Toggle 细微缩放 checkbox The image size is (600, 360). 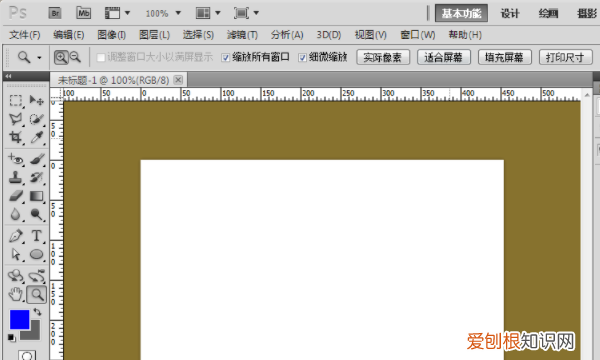302,58
